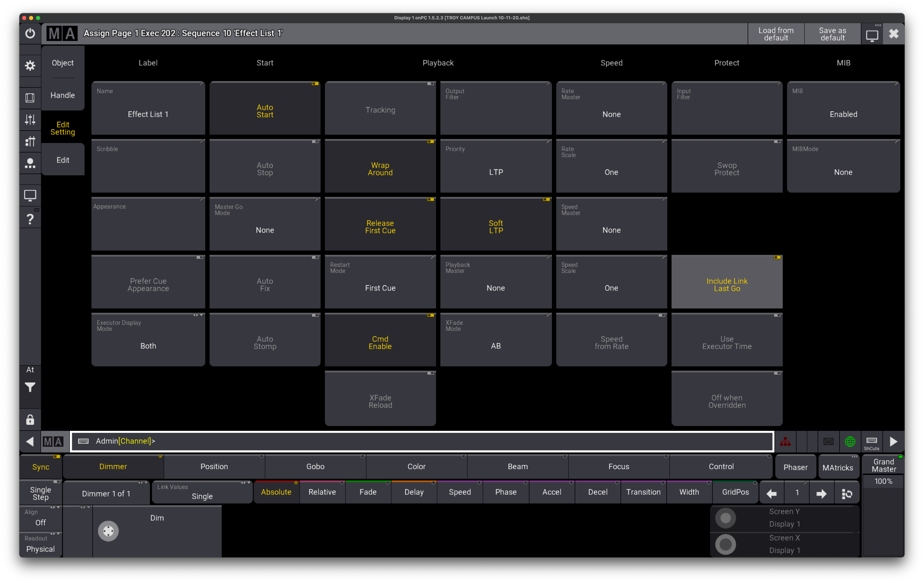This screenshot has width=924, height=583.
Task: Toggle Auto Stop option
Action: click(x=265, y=166)
